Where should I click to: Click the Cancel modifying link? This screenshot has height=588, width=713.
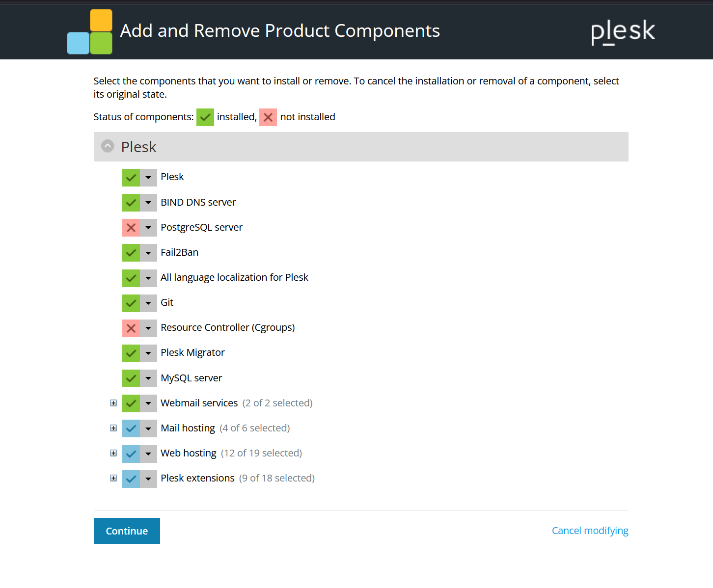(590, 531)
